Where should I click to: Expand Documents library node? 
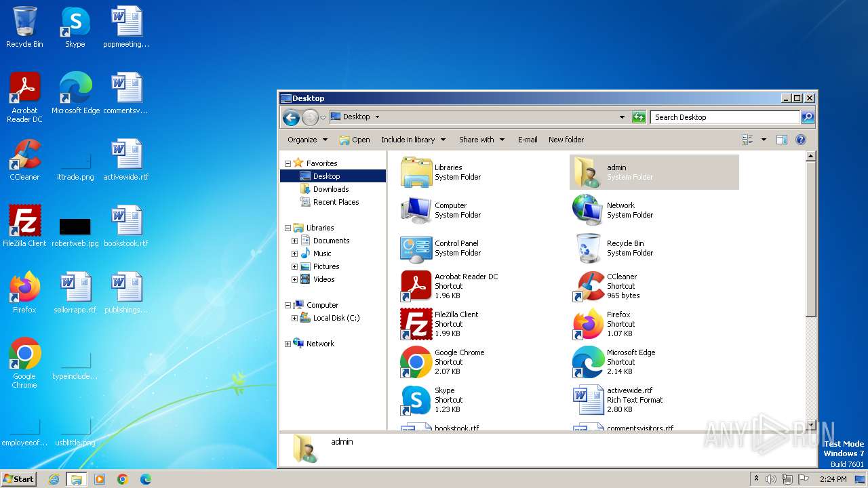(295, 241)
